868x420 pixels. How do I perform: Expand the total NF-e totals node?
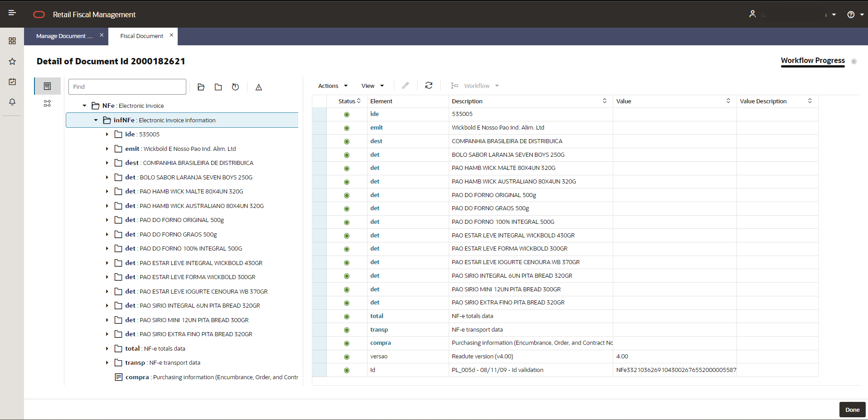pyautogui.click(x=107, y=348)
